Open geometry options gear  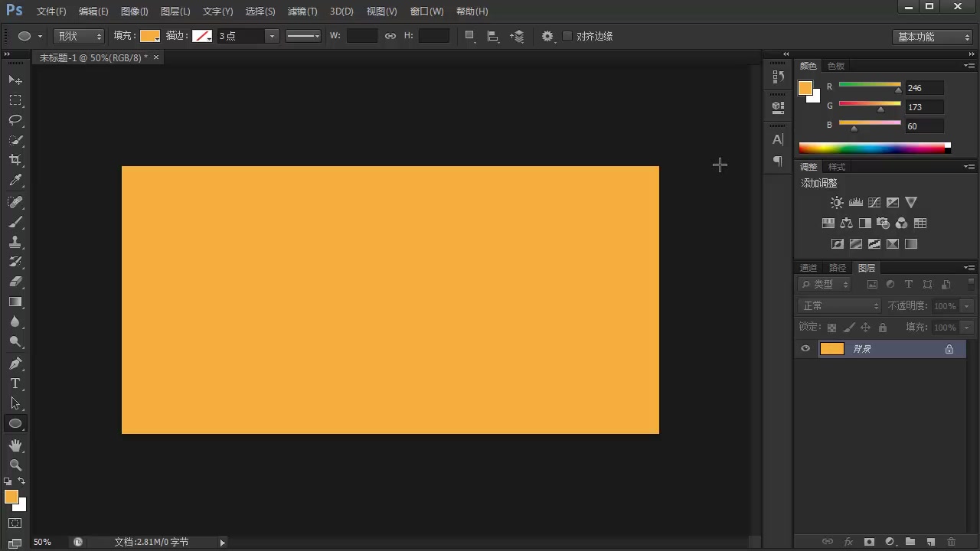coord(547,36)
